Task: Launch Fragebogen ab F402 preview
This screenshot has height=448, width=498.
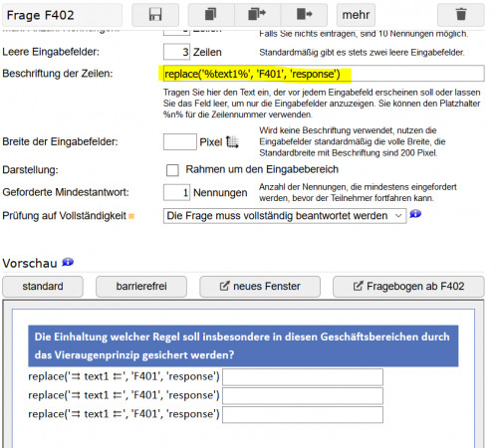Action: point(408,287)
